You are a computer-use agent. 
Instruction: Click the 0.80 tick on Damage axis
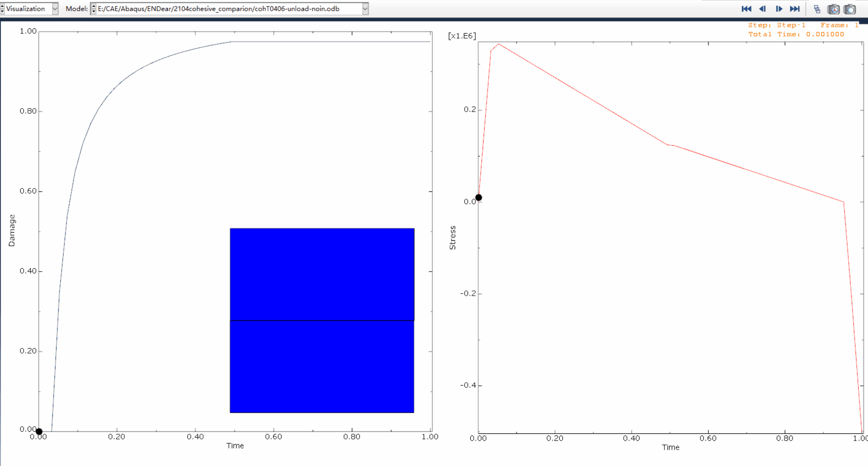28,111
